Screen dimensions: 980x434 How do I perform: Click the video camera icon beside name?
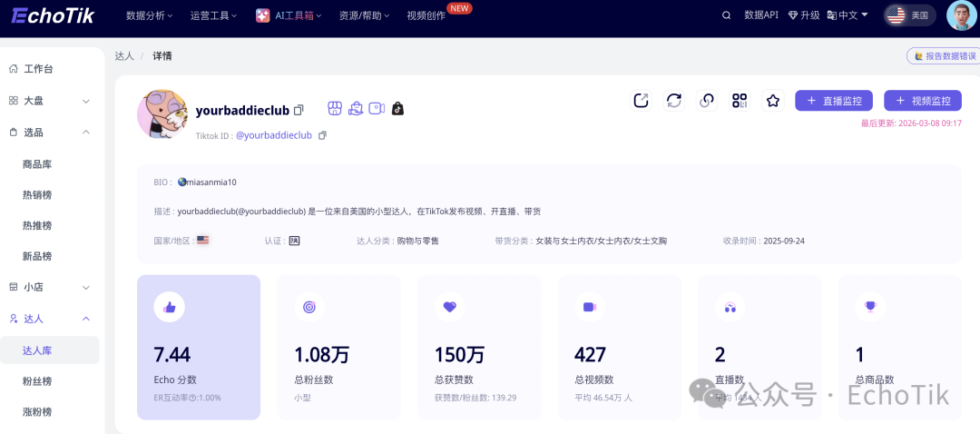[377, 108]
